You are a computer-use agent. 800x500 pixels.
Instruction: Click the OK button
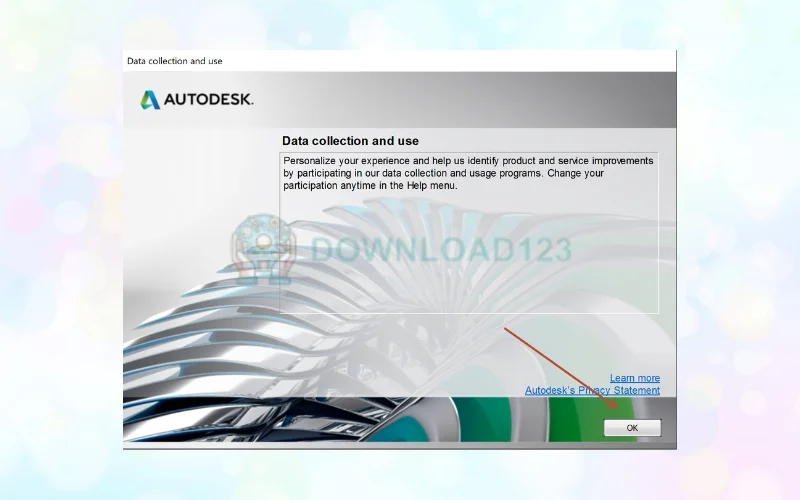pos(632,427)
